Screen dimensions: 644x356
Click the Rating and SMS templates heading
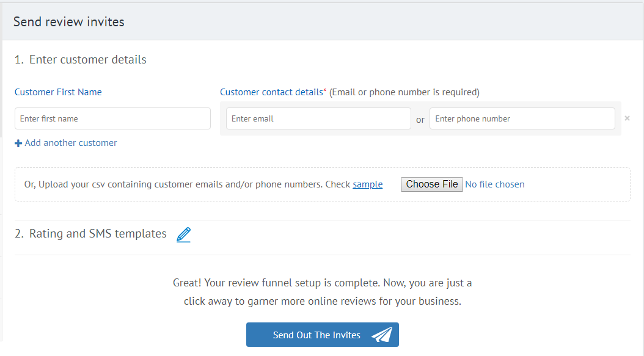pyautogui.click(x=98, y=234)
